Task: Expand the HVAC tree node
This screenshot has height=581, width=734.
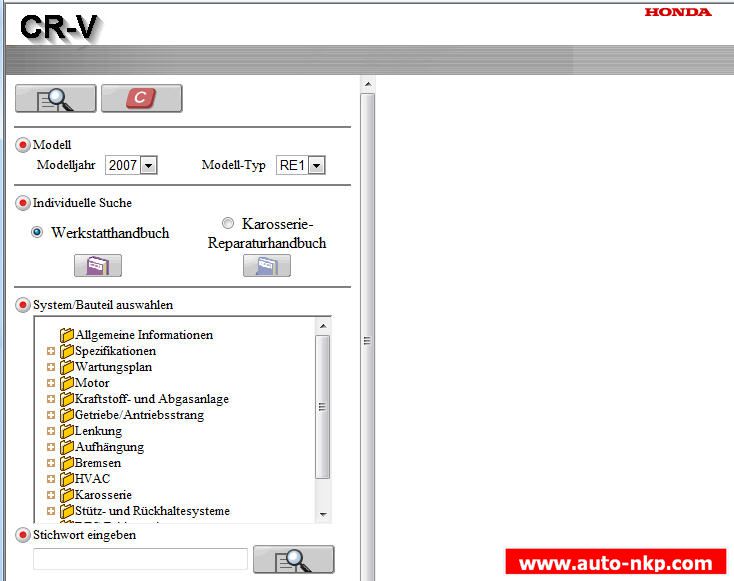Action: click(x=51, y=479)
